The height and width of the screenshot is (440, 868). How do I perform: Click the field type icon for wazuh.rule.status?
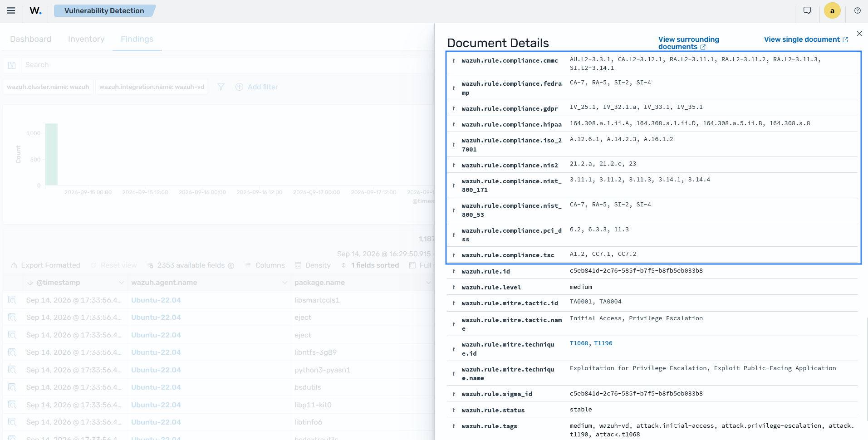click(454, 410)
